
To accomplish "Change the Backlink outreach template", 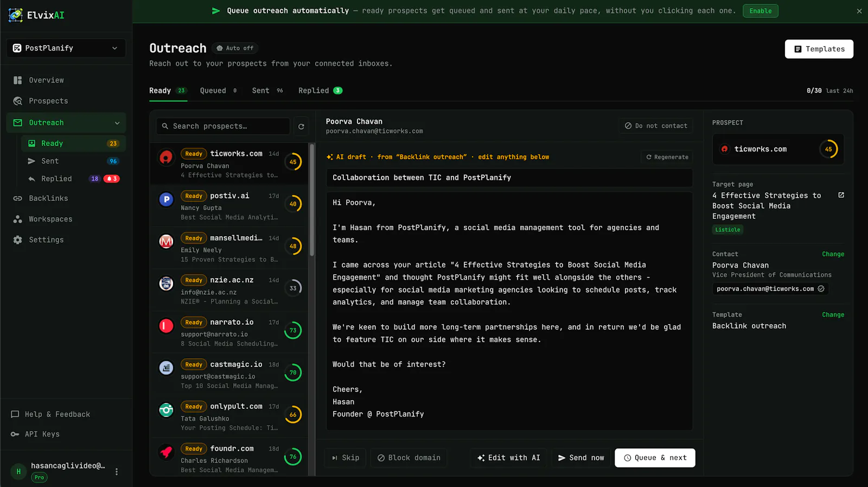I will tap(833, 315).
